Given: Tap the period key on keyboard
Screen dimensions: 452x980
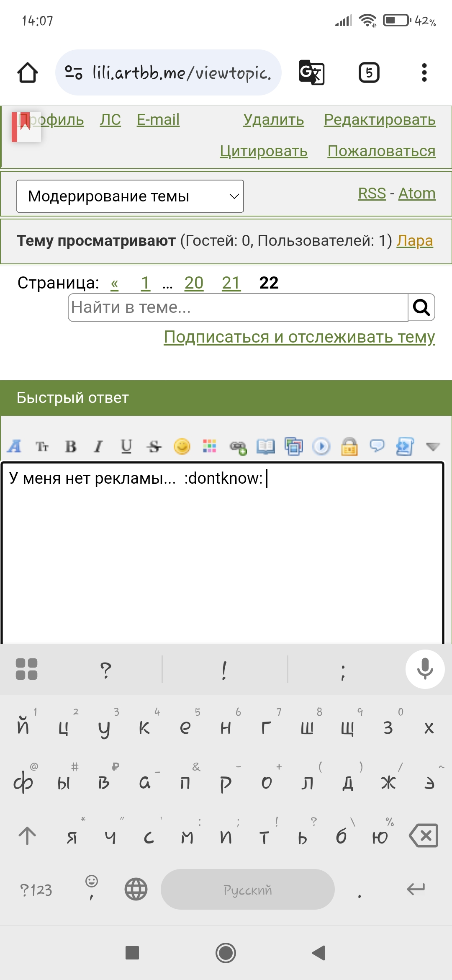Looking at the screenshot, I should (360, 895).
